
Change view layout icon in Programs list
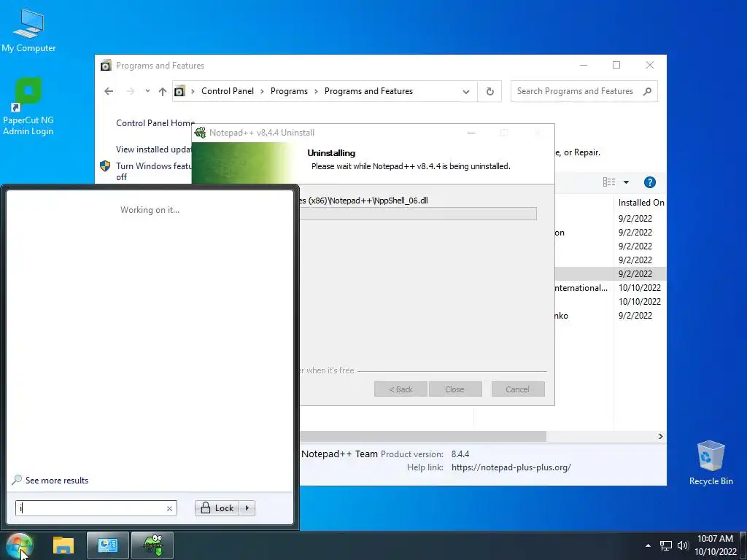(609, 182)
